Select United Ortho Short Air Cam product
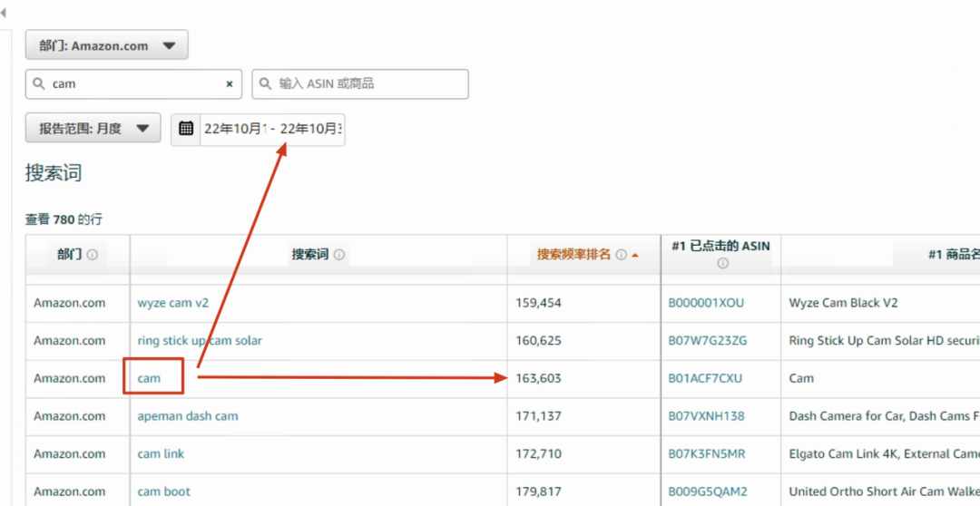Screen dimensions: 980x506 click(x=885, y=491)
